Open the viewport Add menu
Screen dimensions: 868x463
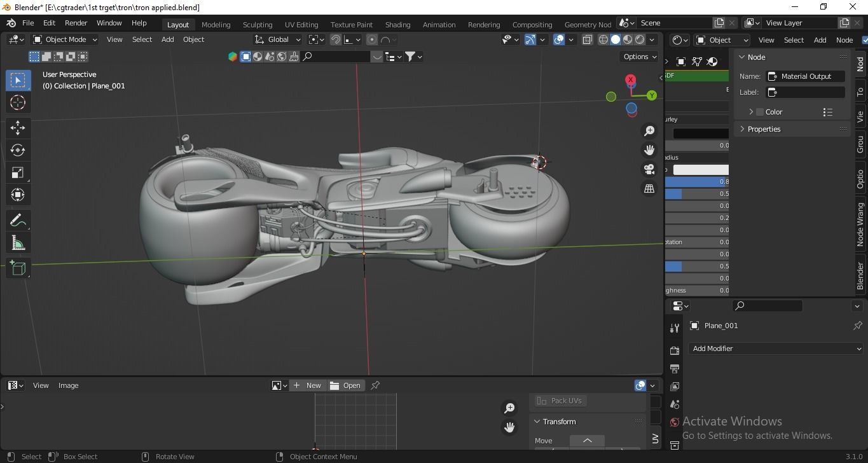pyautogui.click(x=167, y=39)
